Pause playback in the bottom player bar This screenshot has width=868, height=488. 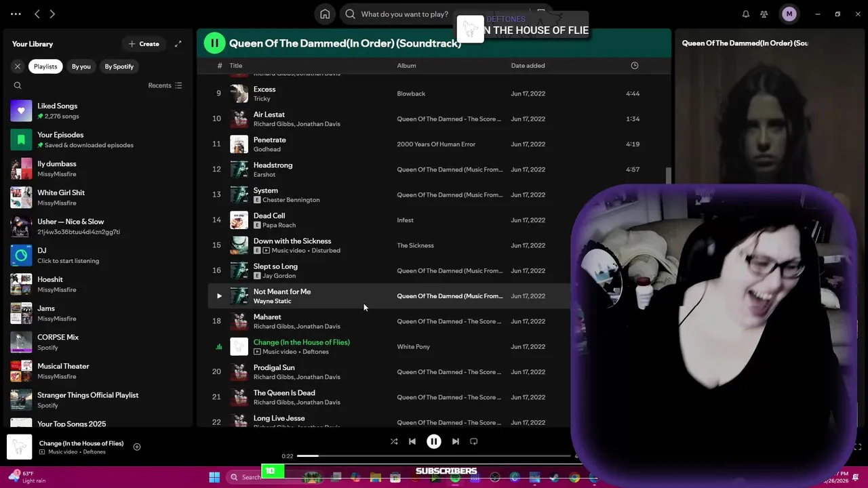click(434, 441)
